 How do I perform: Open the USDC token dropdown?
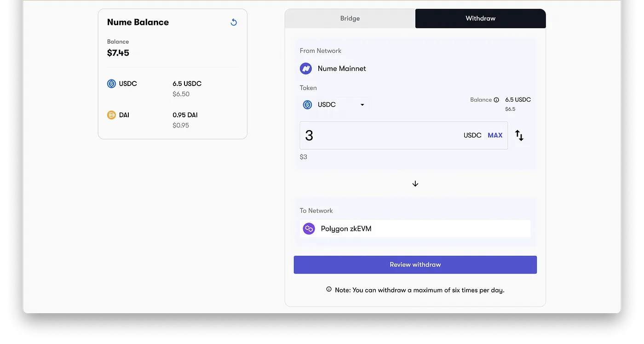click(334, 105)
